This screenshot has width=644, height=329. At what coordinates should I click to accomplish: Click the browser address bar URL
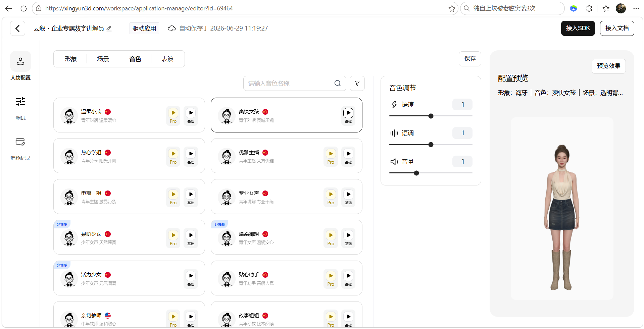point(139,8)
